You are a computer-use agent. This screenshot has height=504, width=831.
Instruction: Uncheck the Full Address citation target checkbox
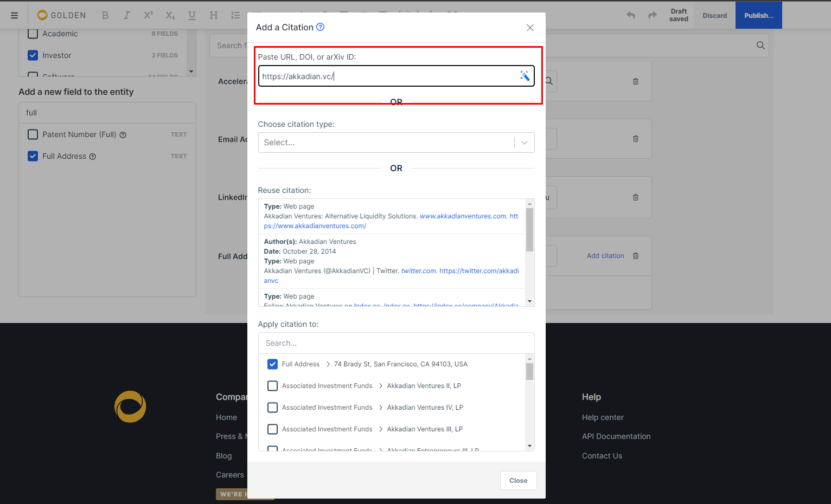coord(273,364)
